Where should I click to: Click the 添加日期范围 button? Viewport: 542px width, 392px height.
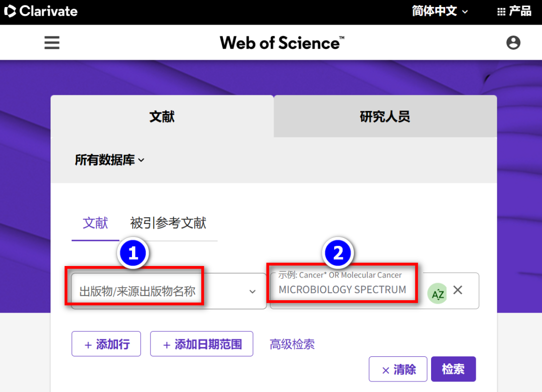tap(202, 344)
